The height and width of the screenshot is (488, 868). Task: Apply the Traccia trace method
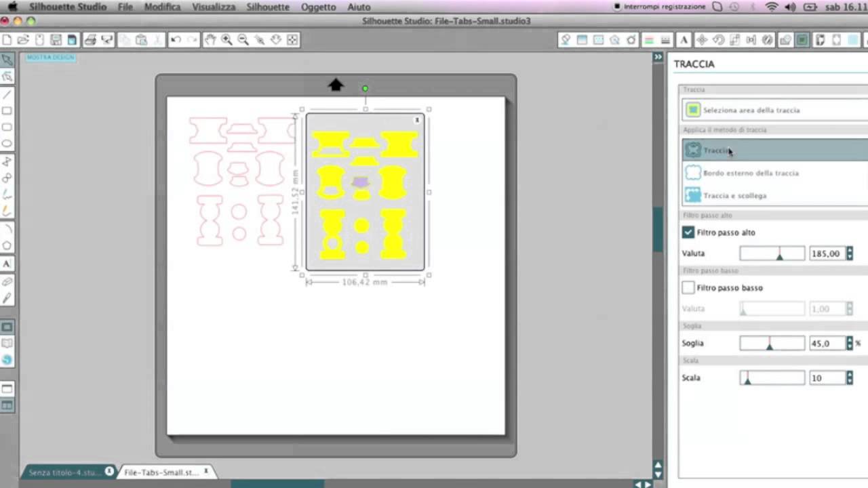pyautogui.click(x=774, y=150)
